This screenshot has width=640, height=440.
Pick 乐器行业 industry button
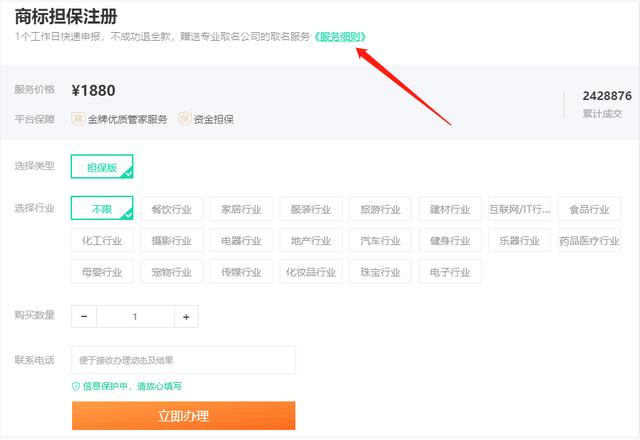point(520,240)
